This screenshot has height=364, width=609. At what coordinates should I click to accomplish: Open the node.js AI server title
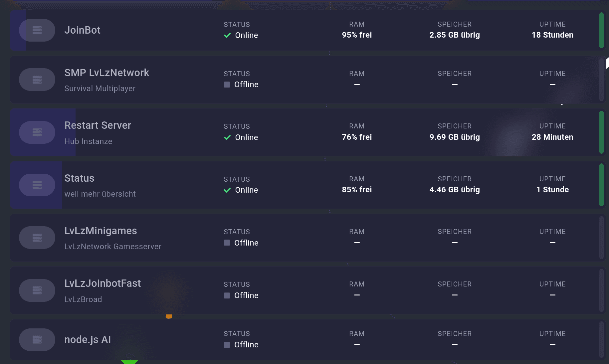(x=88, y=339)
